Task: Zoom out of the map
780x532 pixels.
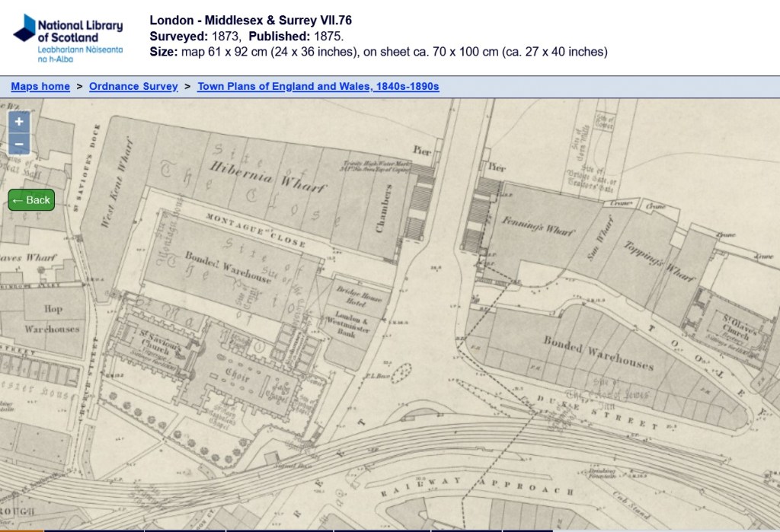Action: pos(19,144)
